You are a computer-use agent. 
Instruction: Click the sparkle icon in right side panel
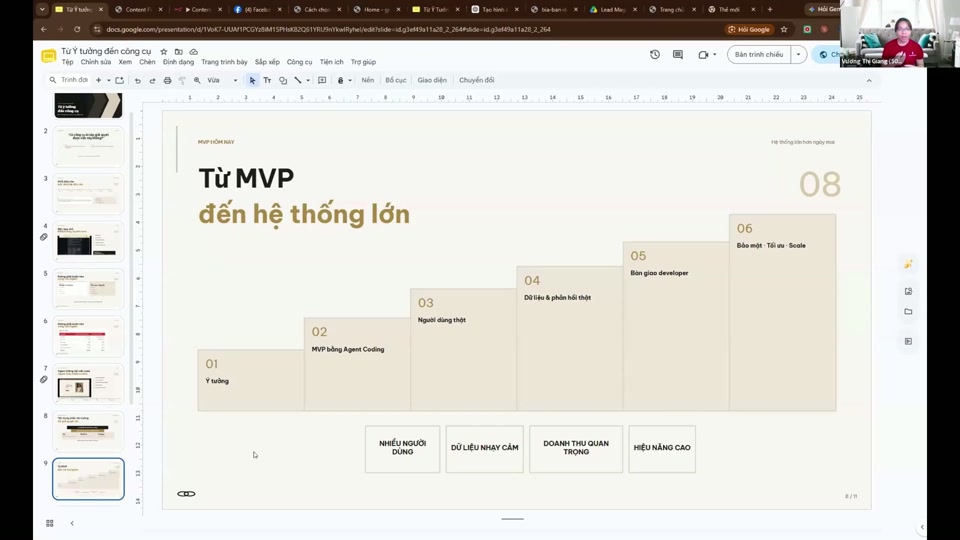[x=908, y=264]
